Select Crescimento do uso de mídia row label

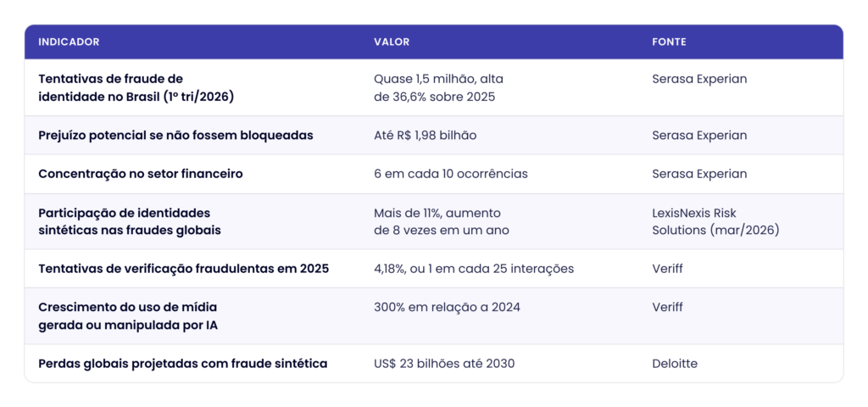pos(128,316)
